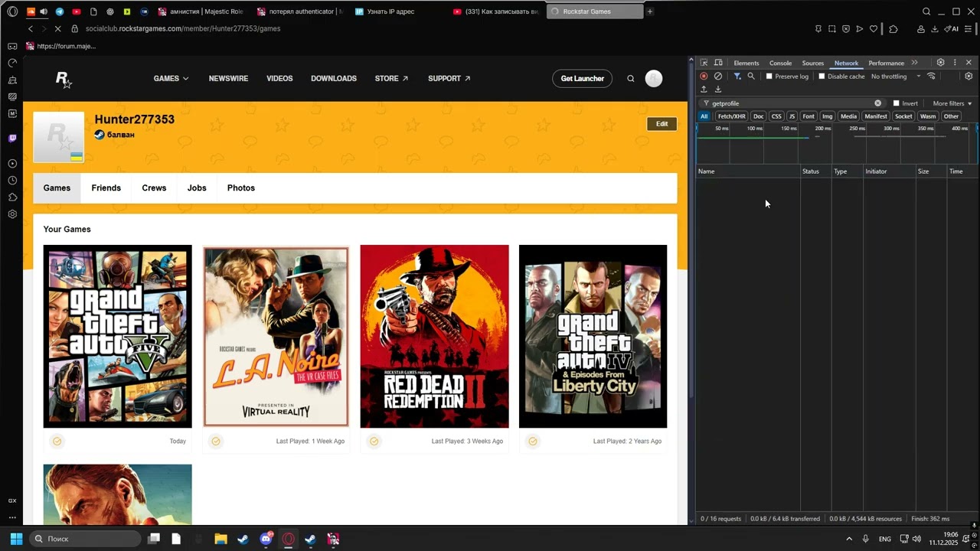Stop recording the network log

(704, 77)
